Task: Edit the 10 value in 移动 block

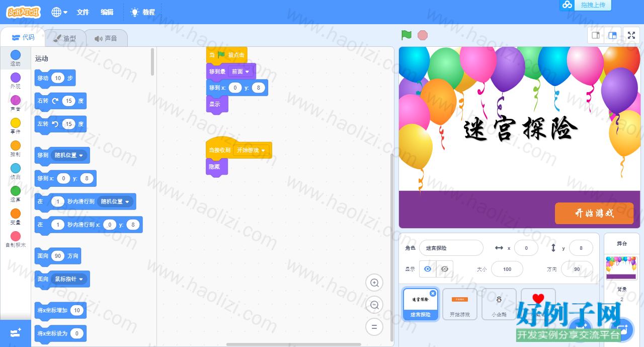Action: coord(58,78)
